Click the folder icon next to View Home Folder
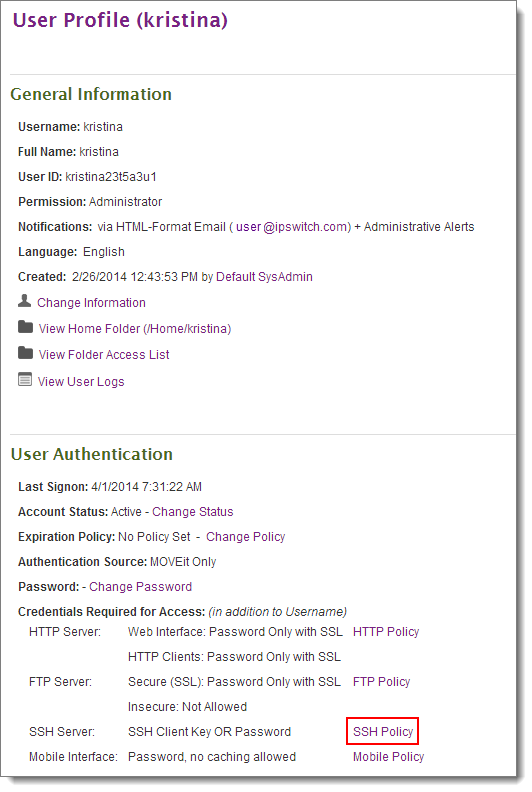 tap(25, 327)
